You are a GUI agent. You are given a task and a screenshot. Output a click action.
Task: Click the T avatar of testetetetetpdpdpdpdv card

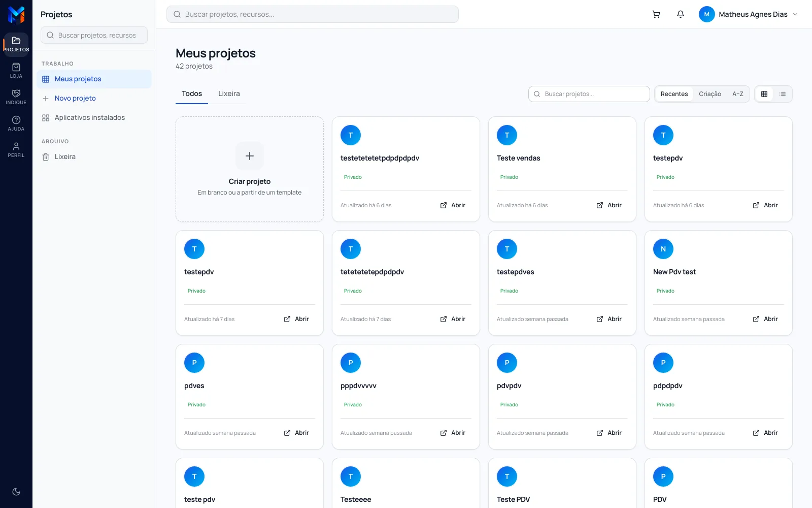click(x=351, y=135)
